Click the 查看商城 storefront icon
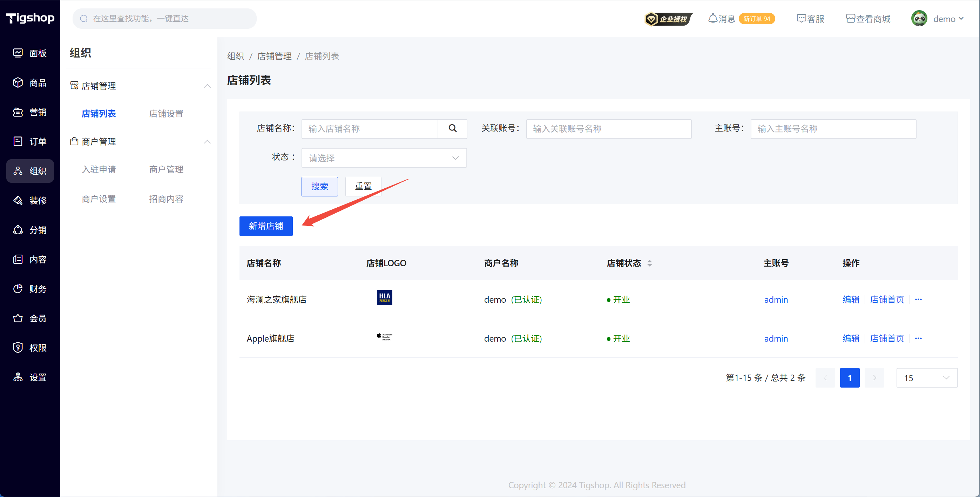 [850, 19]
